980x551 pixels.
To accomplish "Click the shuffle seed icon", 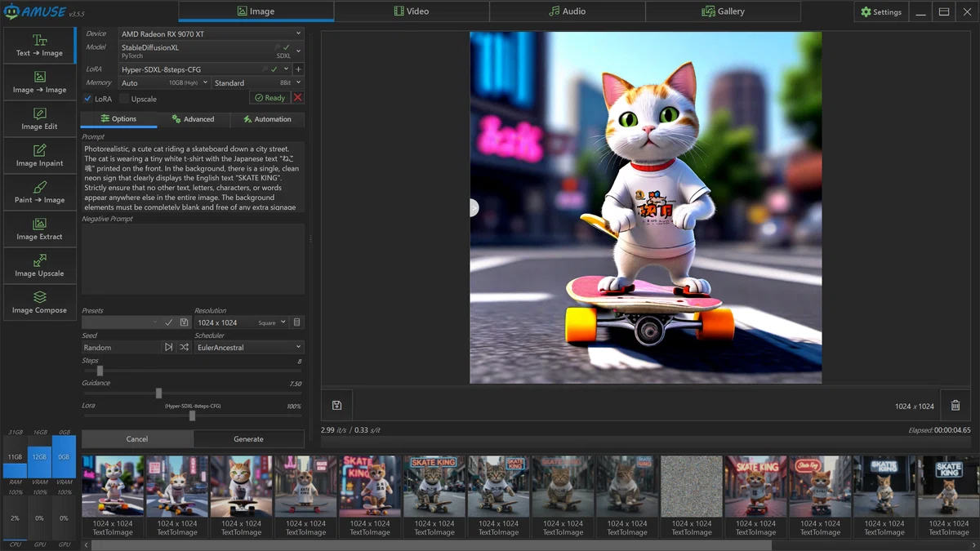I will pyautogui.click(x=185, y=347).
